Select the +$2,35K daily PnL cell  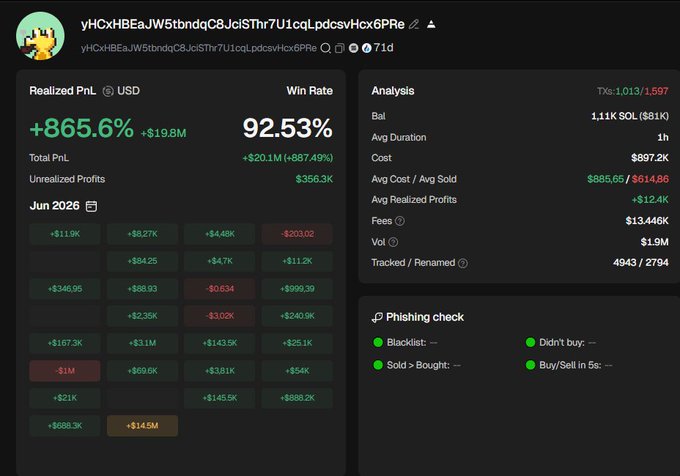coord(142,316)
